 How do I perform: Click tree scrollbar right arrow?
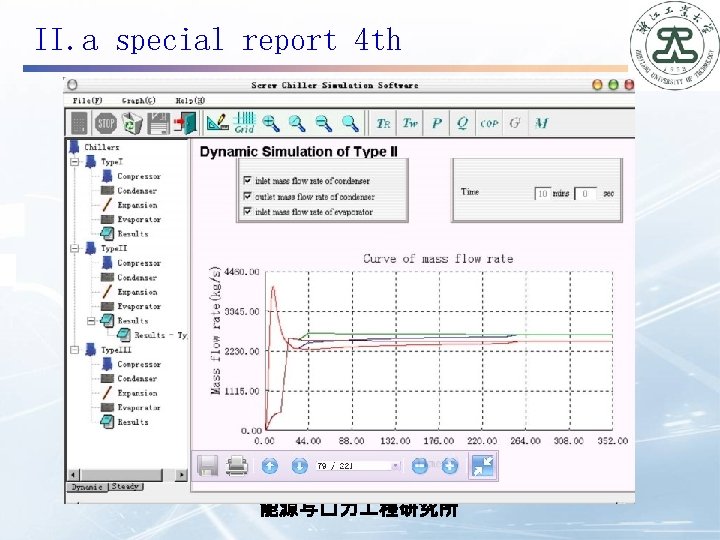pyautogui.click(x=182, y=474)
